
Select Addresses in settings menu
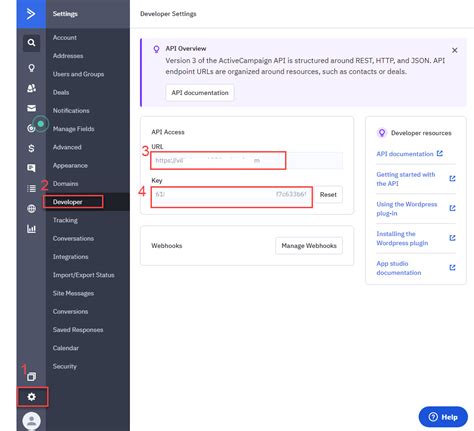click(68, 56)
